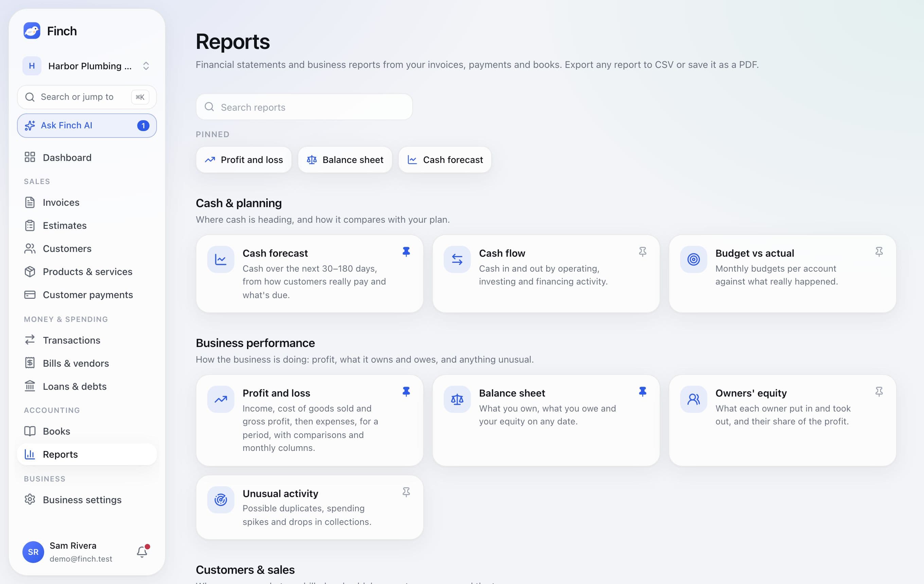The width and height of the screenshot is (924, 584).
Task: Click the sparkle icon on Ask Finch AI
Action: pyautogui.click(x=30, y=125)
